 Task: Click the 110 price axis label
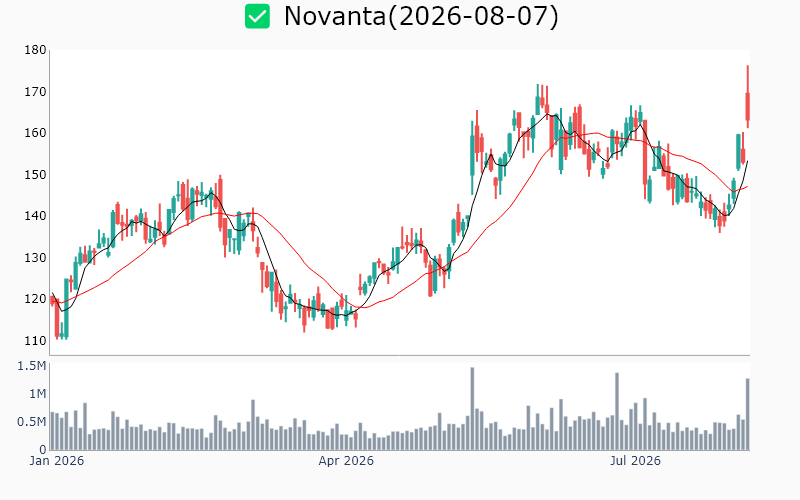pyautogui.click(x=35, y=340)
